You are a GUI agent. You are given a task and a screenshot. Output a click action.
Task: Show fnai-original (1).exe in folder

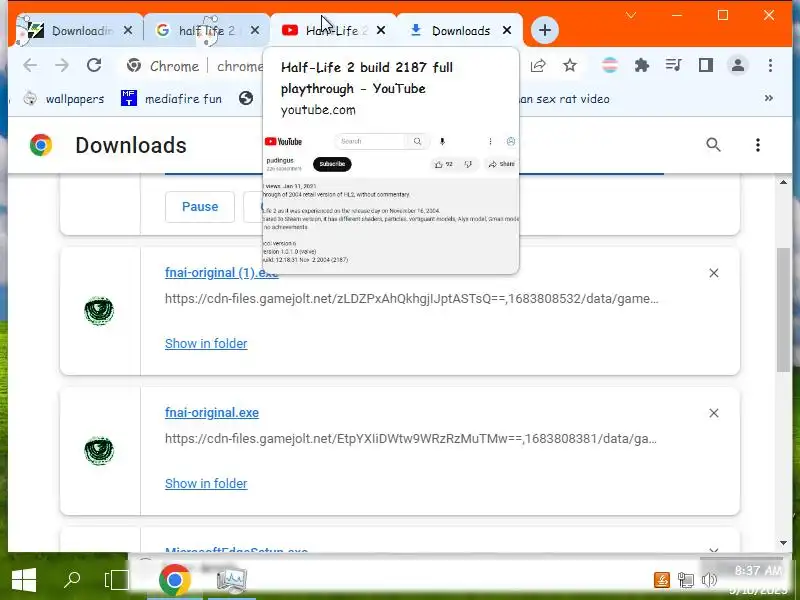(x=206, y=344)
